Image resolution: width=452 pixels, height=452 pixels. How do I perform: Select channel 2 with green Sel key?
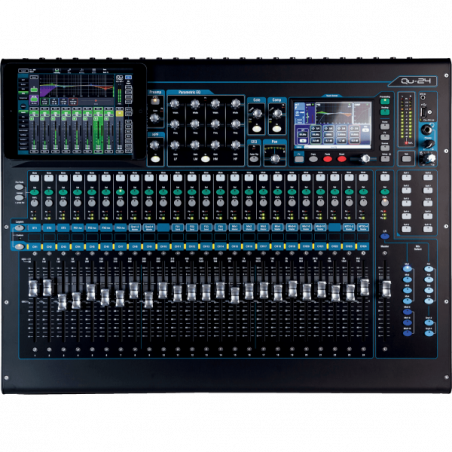(49, 192)
